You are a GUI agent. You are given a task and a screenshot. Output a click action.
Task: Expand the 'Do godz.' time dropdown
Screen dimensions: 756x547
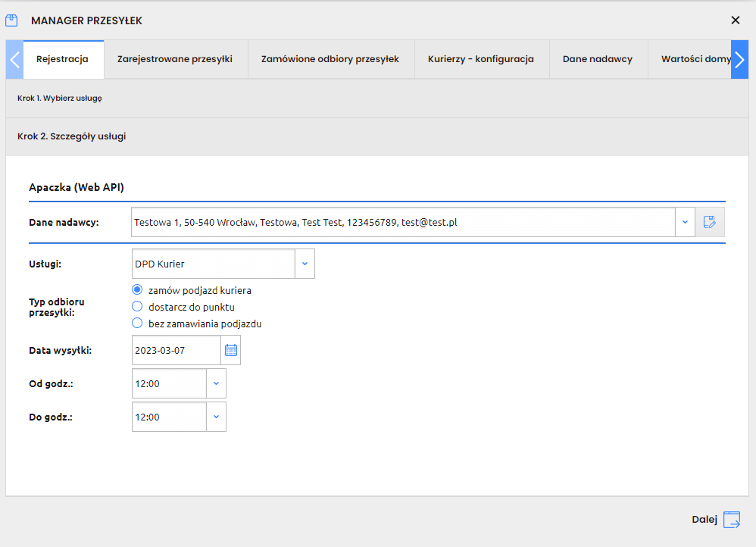click(x=216, y=417)
